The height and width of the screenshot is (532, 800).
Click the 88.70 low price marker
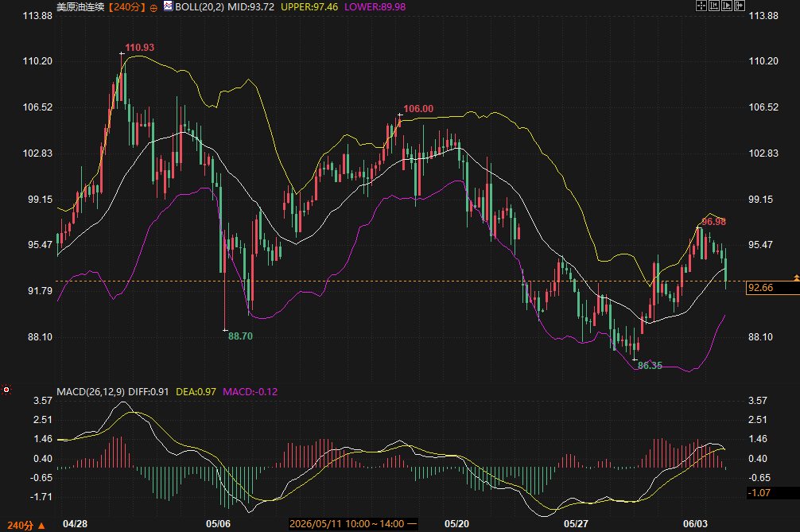coord(240,336)
